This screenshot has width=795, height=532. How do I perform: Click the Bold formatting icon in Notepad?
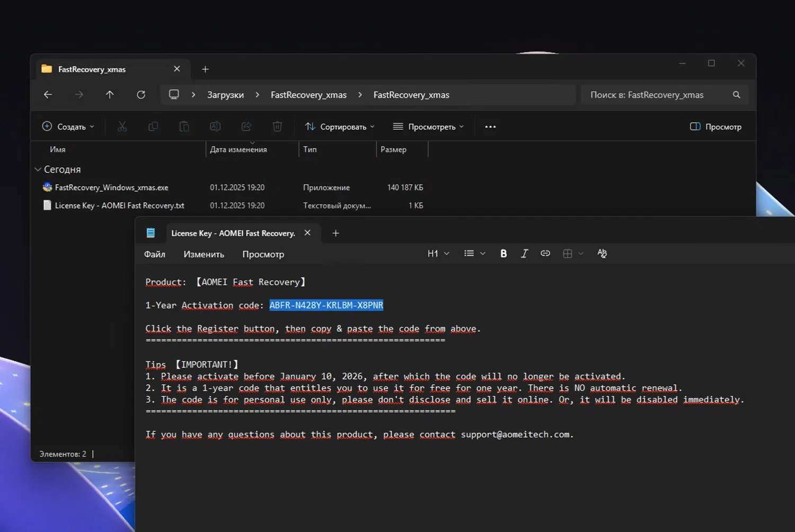503,254
